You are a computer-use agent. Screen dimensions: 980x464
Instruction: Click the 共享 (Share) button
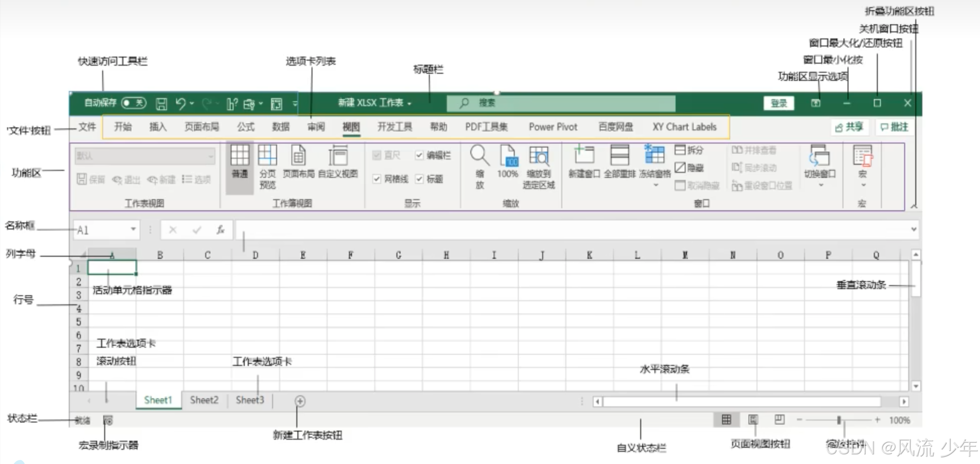click(x=850, y=127)
